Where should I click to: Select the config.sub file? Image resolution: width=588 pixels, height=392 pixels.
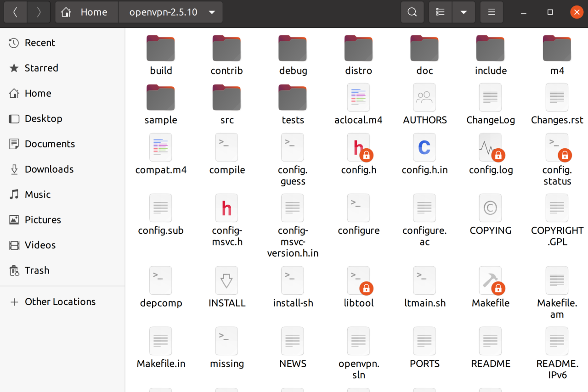(x=161, y=215)
